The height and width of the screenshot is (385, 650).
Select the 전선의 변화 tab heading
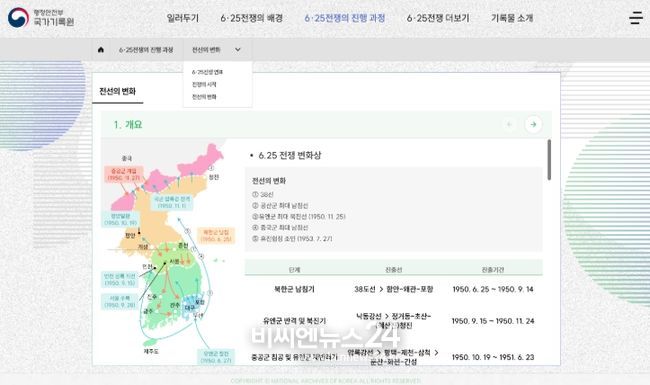117,91
